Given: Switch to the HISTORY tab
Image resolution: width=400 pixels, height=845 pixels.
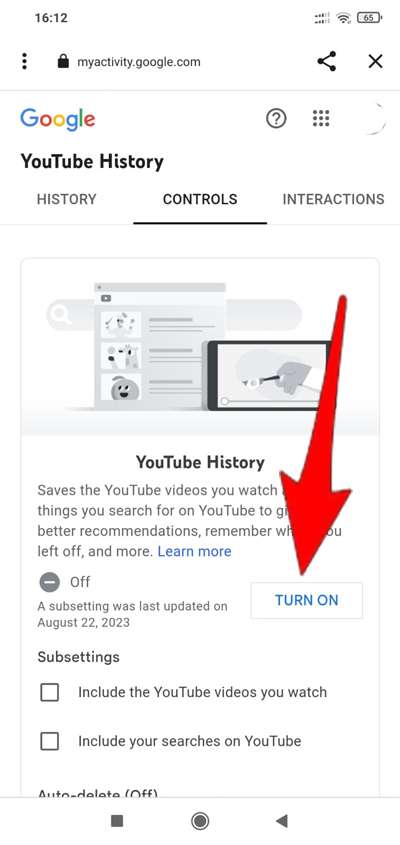Looking at the screenshot, I should [x=66, y=199].
